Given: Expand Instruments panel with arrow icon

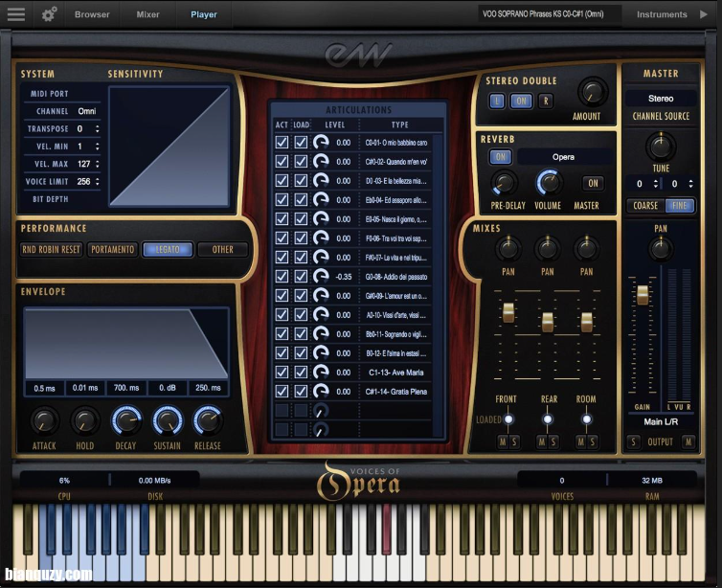Looking at the screenshot, I should (704, 14).
